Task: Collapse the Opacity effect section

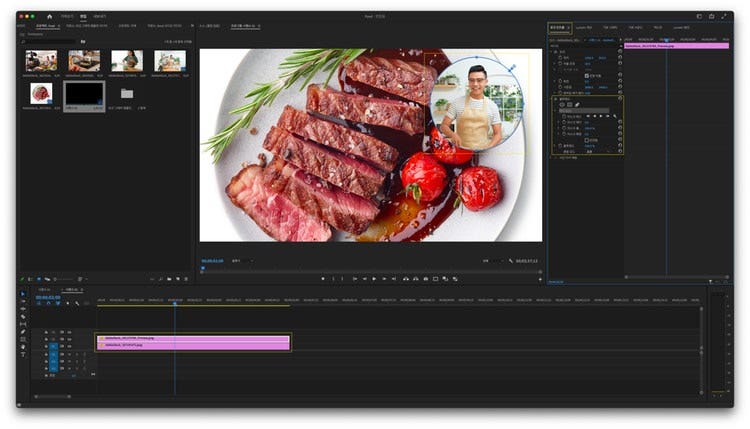Action: (551, 99)
